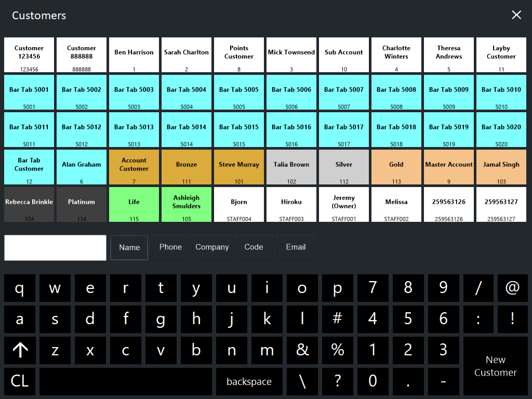Screen dimensions: 532x399
Task: Select Bar Tab 5018
Action: click(x=396, y=129)
